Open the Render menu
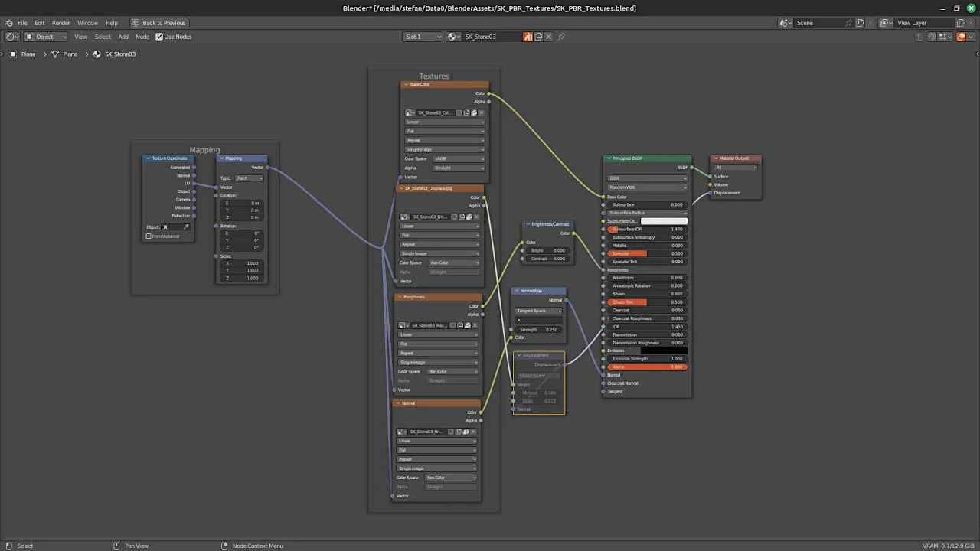This screenshot has height=551, width=980. pos(60,22)
